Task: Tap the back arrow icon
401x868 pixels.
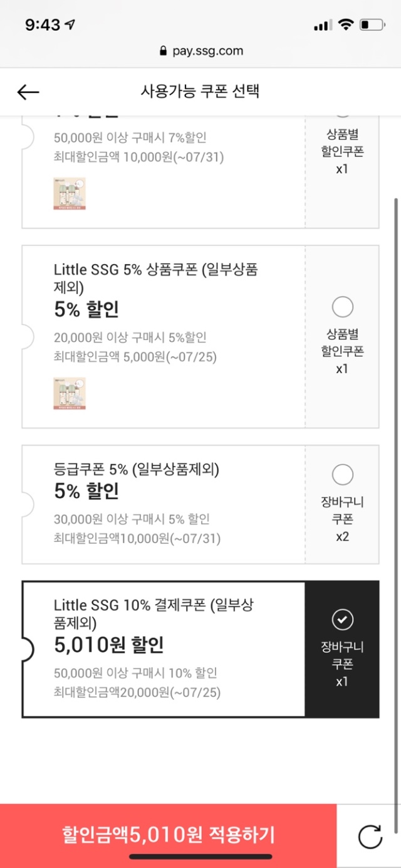Action: pyautogui.click(x=28, y=92)
